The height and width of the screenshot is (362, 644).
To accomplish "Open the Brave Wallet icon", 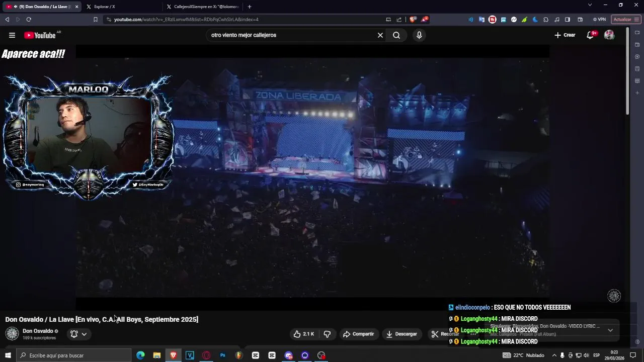I will 580,20.
